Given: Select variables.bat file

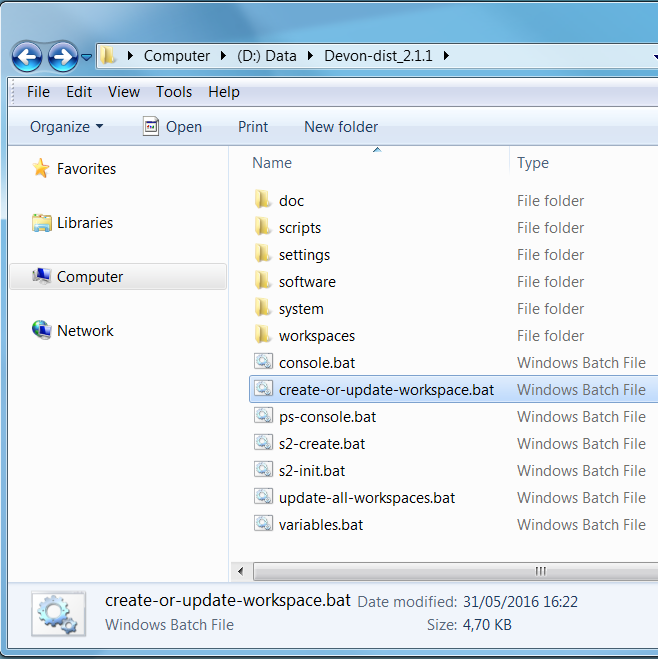Looking at the screenshot, I should [x=321, y=525].
